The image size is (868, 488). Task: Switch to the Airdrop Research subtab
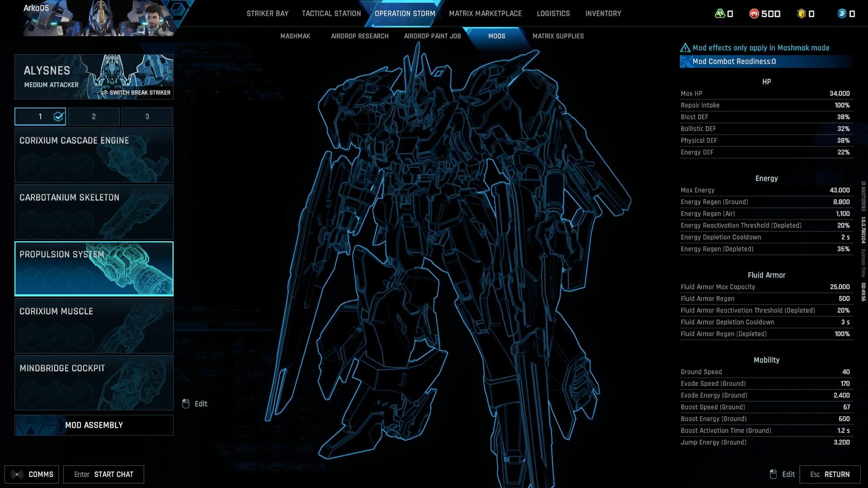pyautogui.click(x=359, y=36)
